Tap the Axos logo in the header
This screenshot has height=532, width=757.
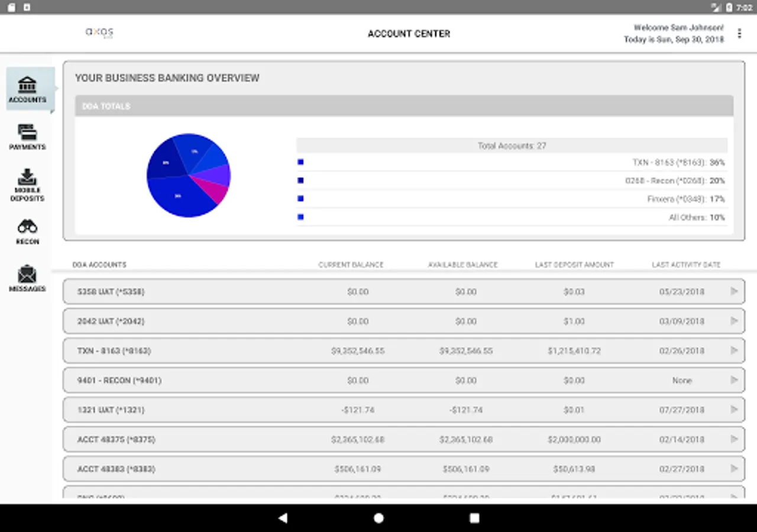99,33
